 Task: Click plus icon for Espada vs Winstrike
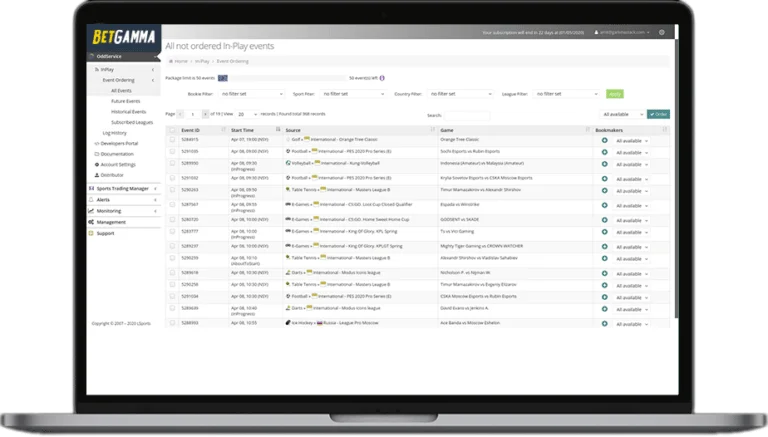pyautogui.click(x=604, y=205)
